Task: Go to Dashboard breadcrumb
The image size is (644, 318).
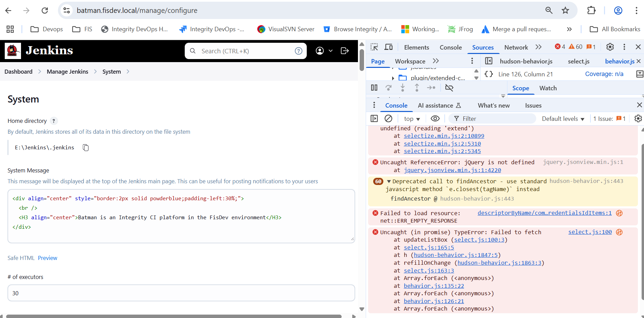Action: 18,72
